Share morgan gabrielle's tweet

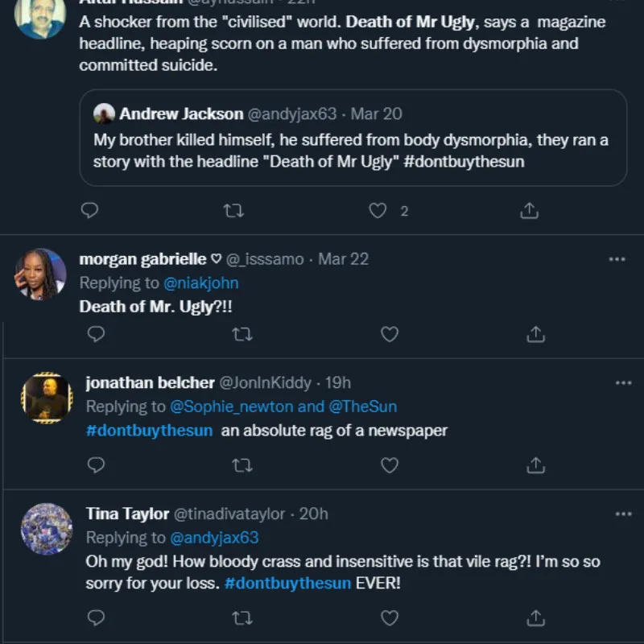[x=535, y=333]
